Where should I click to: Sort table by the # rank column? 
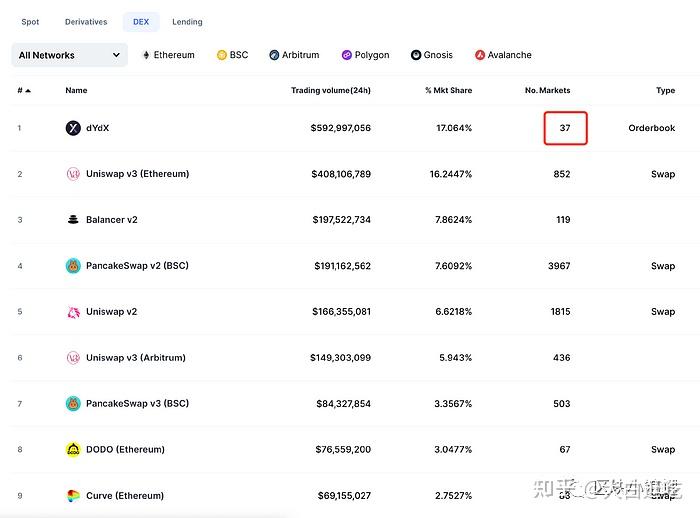click(24, 90)
